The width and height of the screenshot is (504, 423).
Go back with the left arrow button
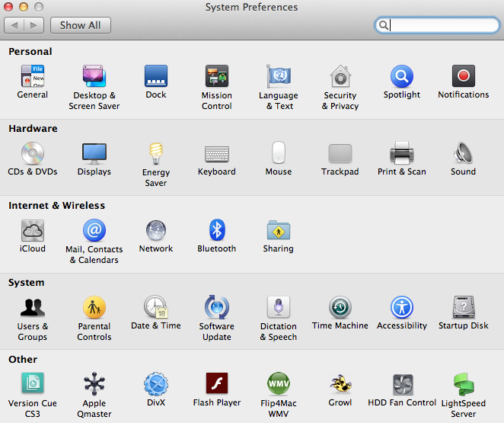click(14, 25)
